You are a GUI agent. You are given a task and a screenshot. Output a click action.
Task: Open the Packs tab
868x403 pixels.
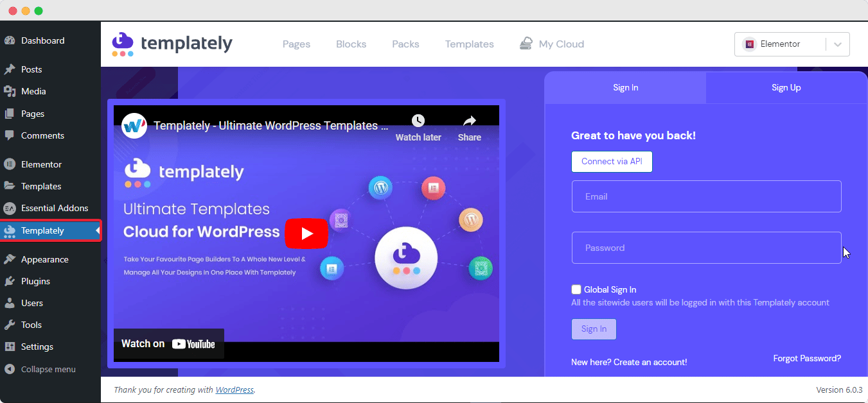tap(405, 44)
